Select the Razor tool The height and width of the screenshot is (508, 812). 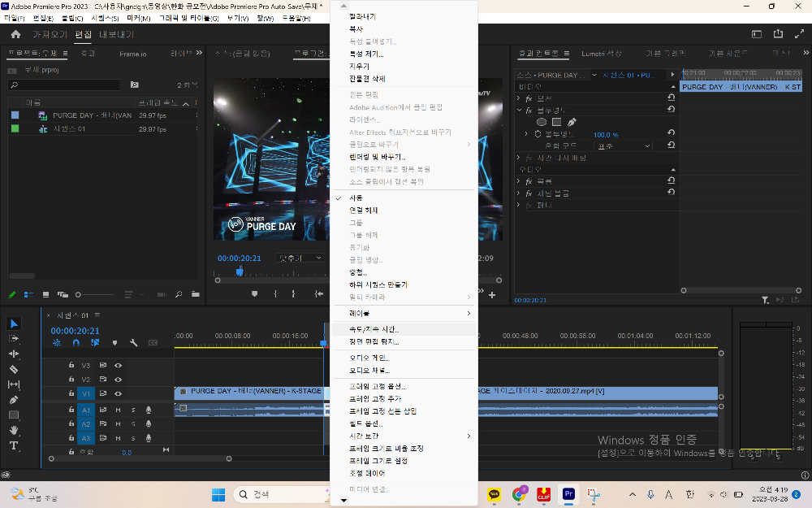tap(14, 370)
